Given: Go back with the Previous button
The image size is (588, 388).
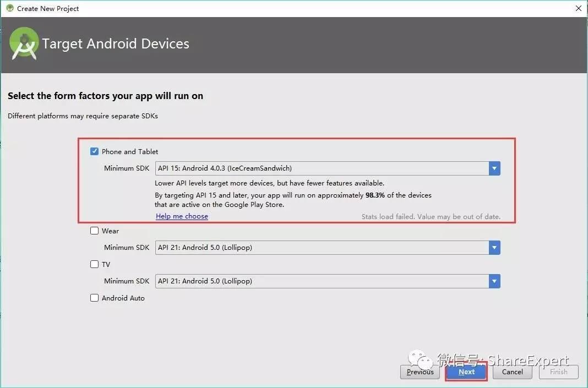Looking at the screenshot, I should 420,372.
